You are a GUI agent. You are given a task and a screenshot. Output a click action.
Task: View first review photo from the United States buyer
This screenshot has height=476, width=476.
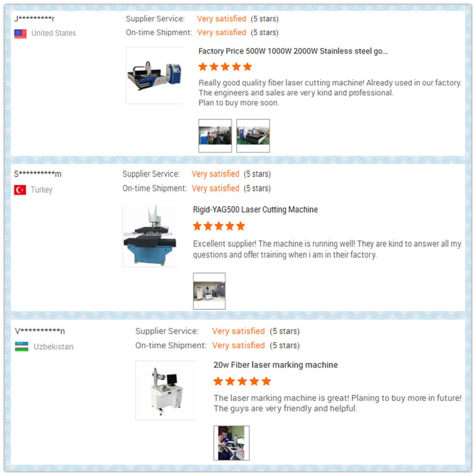coord(215,136)
